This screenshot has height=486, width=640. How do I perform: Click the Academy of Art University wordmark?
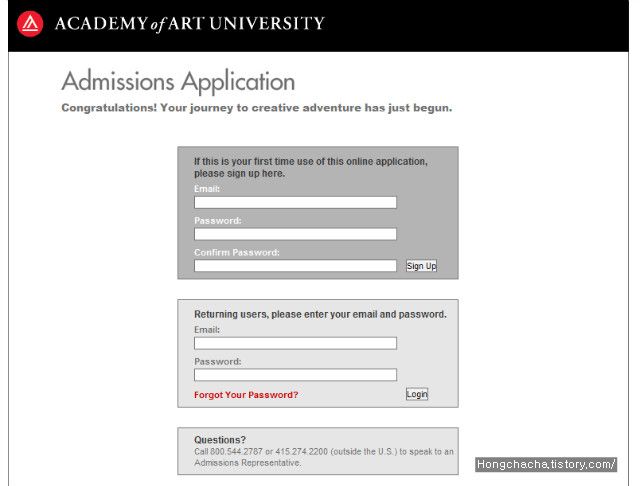190,24
